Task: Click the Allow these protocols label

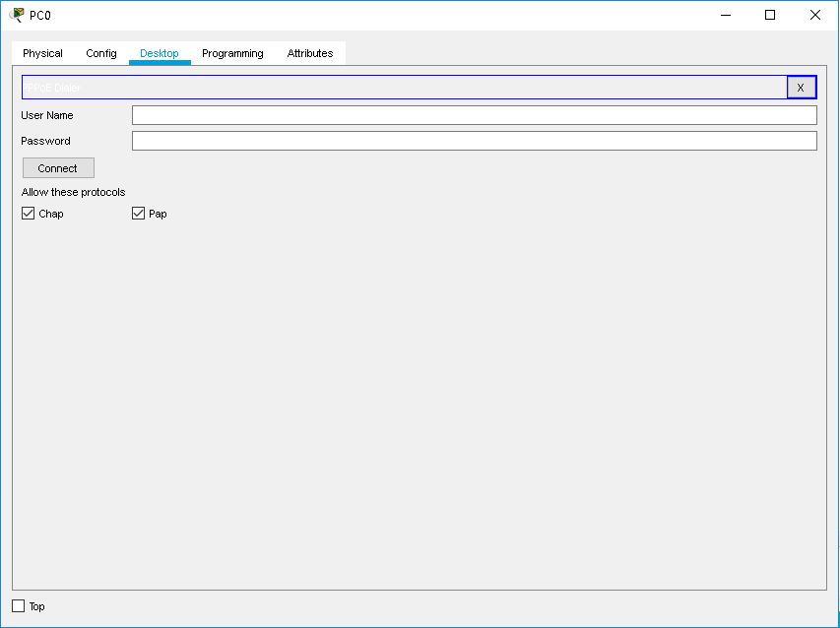Action: 74,192
